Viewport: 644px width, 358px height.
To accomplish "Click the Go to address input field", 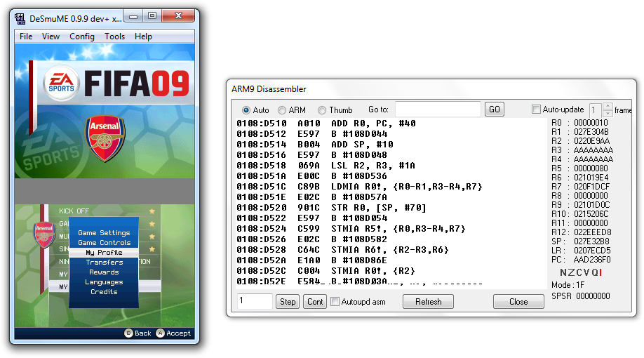I will click(x=438, y=110).
